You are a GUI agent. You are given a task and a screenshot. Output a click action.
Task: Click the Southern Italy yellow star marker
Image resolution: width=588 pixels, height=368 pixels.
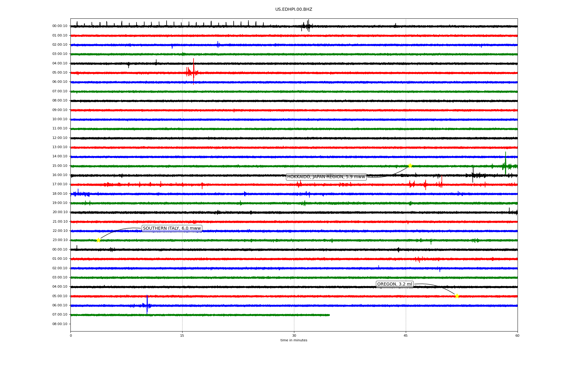(98, 240)
